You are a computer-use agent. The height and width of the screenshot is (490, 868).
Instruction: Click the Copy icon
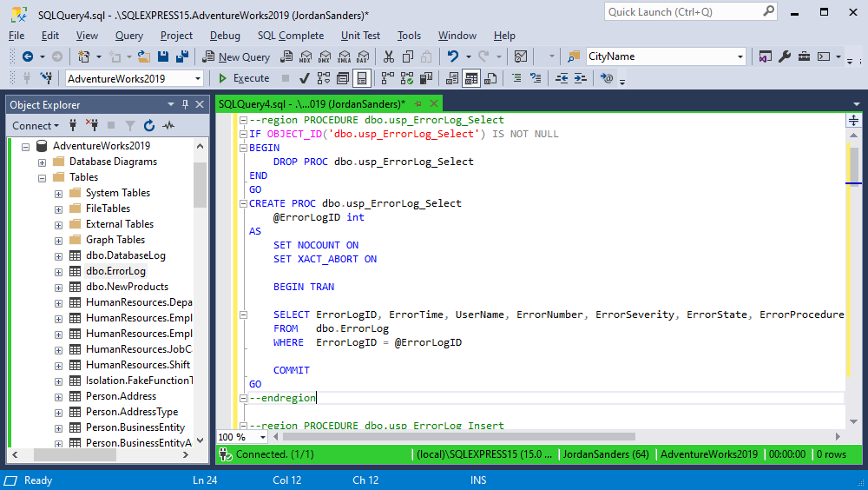tap(408, 56)
